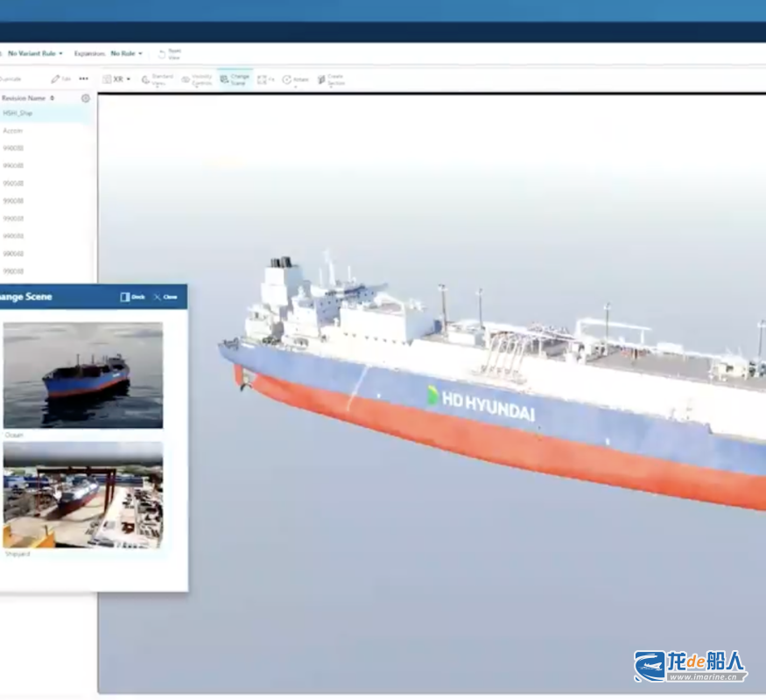766x700 pixels.
Task: Choose the Ocean scene thumbnail
Action: [x=82, y=374]
